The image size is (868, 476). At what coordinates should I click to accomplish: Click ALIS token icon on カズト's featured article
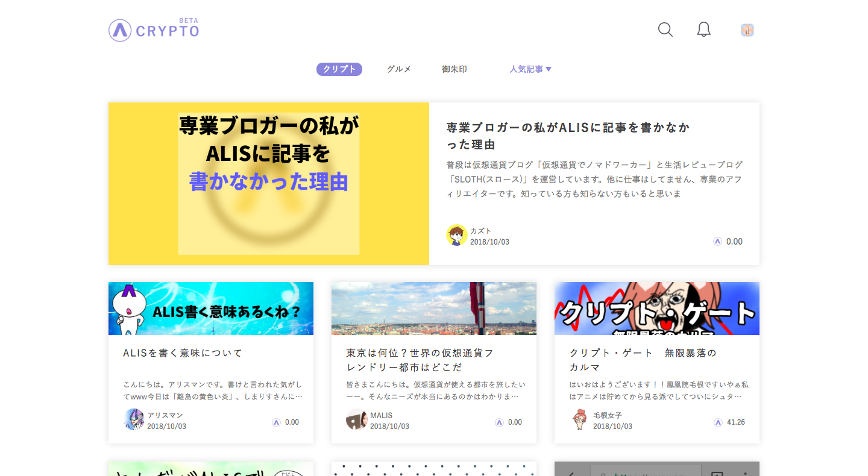click(x=717, y=241)
